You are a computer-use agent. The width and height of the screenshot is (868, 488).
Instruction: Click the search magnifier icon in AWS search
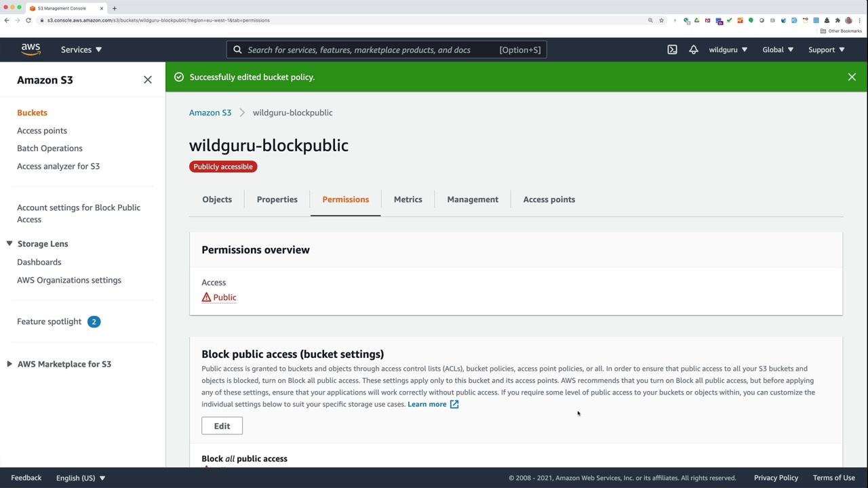click(237, 49)
